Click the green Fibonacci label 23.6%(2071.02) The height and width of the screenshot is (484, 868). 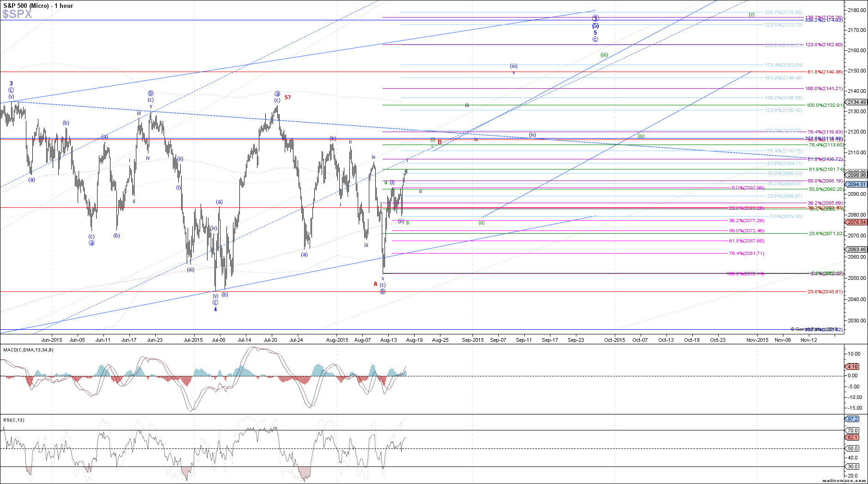coord(826,234)
